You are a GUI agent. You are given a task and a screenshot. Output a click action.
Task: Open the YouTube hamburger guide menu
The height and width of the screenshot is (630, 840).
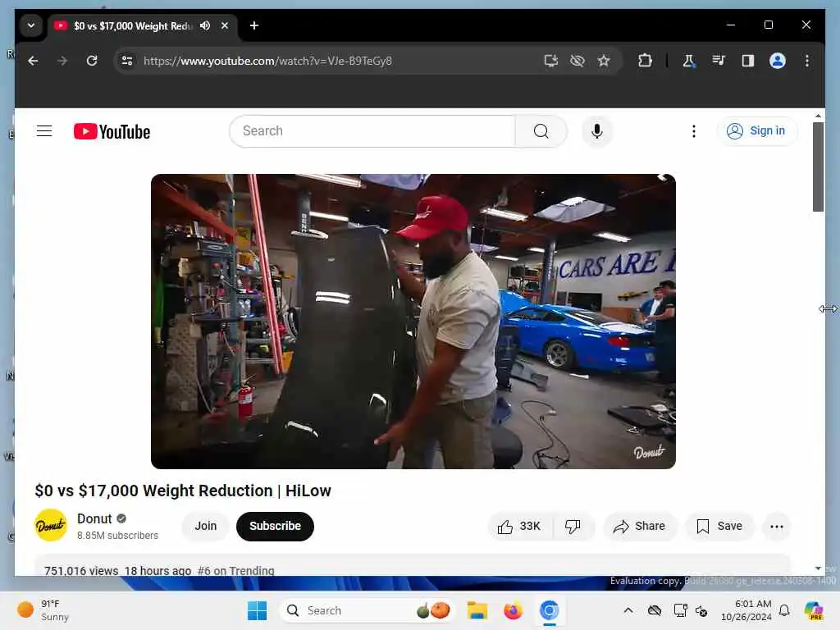point(44,131)
